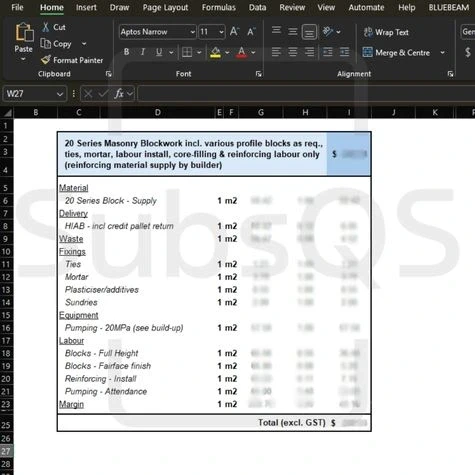This screenshot has height=475, width=475.
Task: Open the BLUEBEAM tab
Action: pos(449,7)
